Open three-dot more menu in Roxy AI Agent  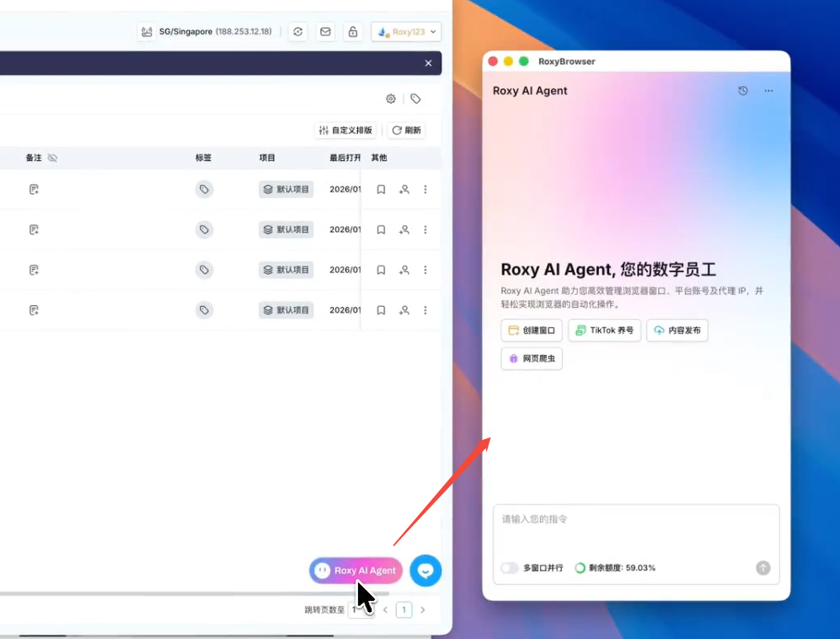pos(768,91)
